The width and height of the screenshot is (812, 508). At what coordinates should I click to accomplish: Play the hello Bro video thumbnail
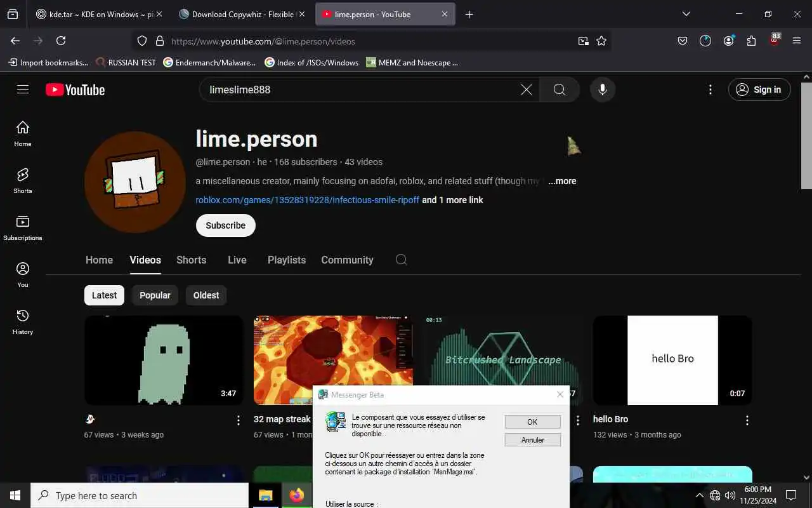(672, 360)
